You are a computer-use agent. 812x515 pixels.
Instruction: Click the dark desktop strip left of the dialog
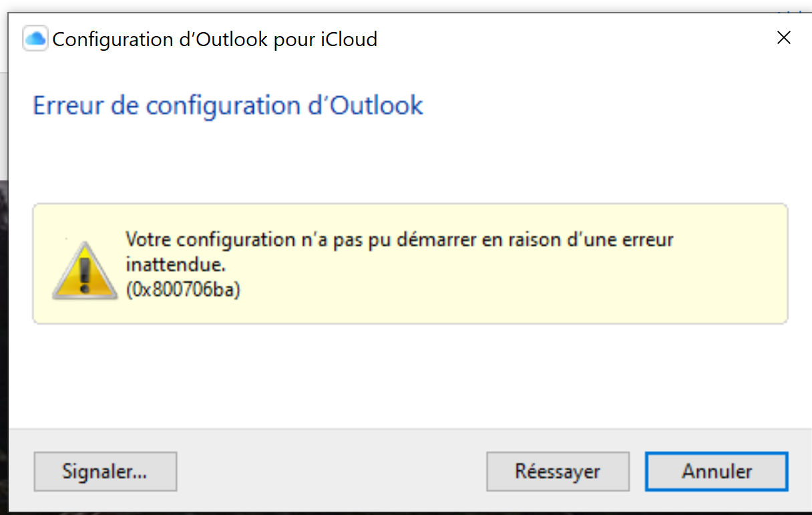(x=3, y=334)
